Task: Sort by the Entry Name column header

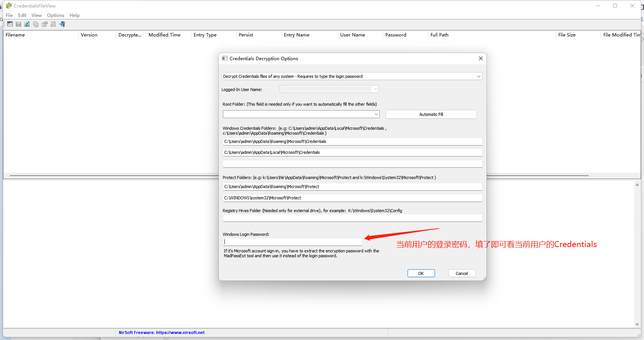Action: coord(297,35)
